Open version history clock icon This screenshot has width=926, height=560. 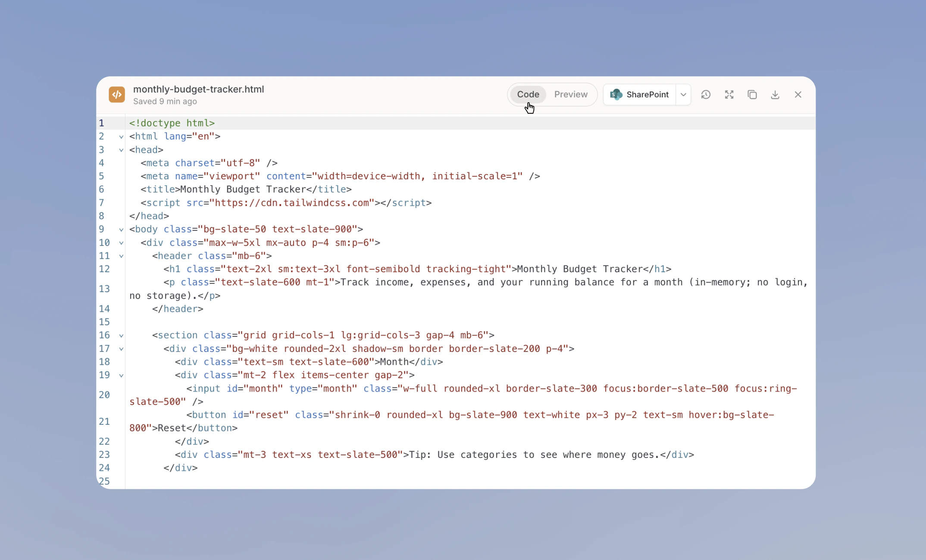point(706,95)
